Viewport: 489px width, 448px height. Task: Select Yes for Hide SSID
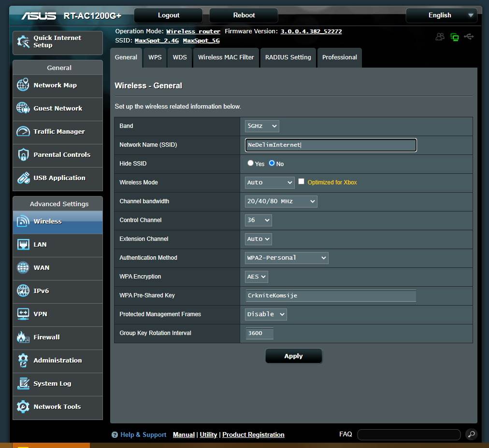click(250, 163)
